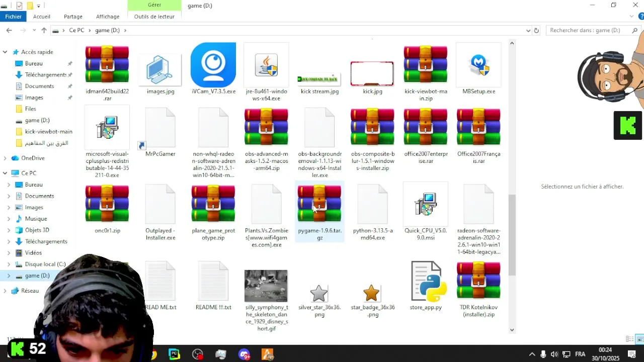Select the images.jpg file icon
Image resolution: width=644 pixels, height=362 pixels.
160,69
